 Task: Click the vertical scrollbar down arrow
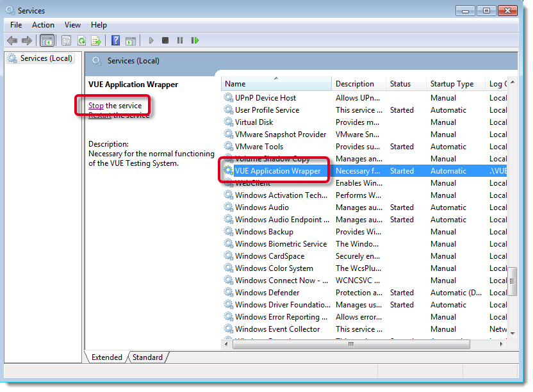coord(512,334)
